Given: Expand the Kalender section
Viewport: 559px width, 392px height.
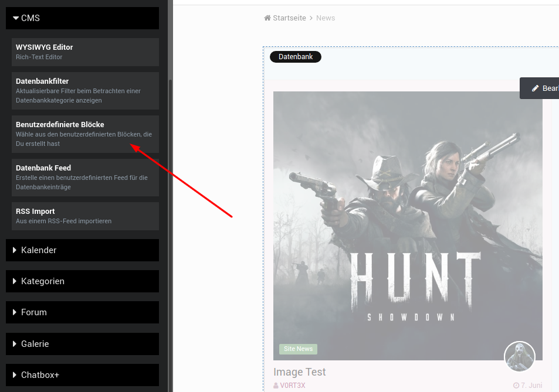Looking at the screenshot, I should pos(82,250).
